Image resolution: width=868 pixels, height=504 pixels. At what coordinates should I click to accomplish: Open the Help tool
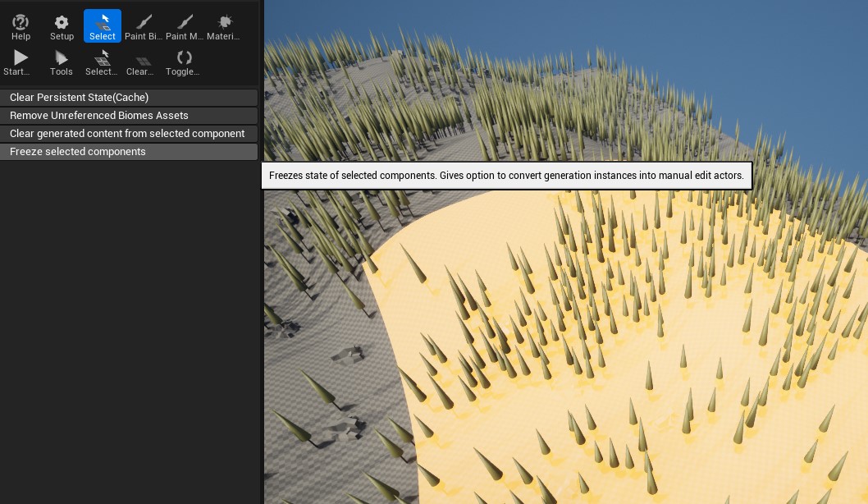21,26
